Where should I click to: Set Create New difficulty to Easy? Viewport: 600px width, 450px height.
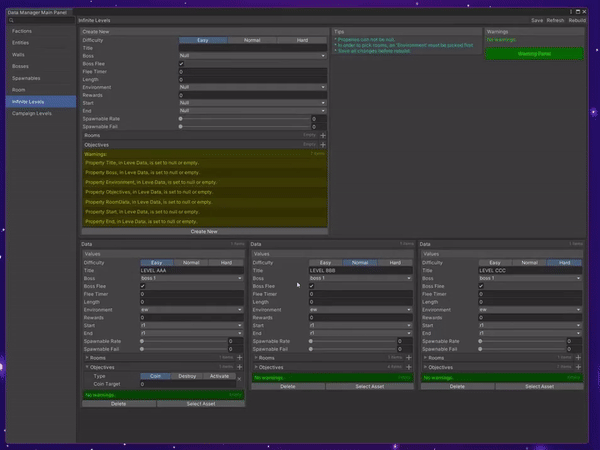(x=203, y=40)
